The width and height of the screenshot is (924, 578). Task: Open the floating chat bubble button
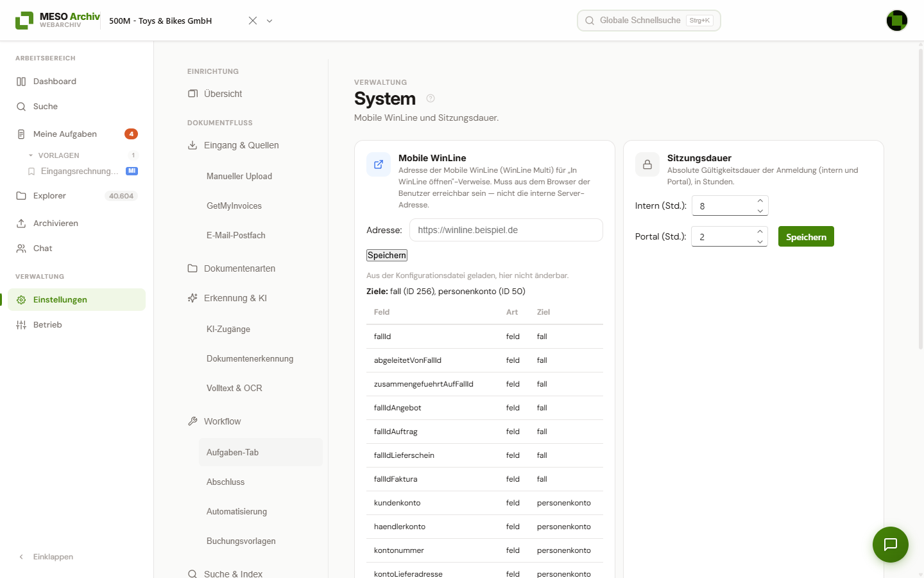tap(891, 545)
